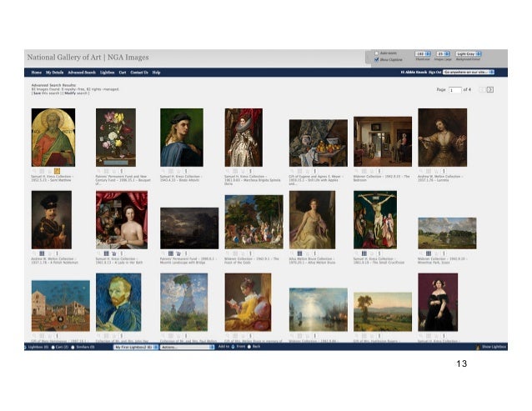Viewport: 532px width, 411px height.
Task: Click the dollar icon under The Small Crucifixion
Action: [x=379, y=253]
